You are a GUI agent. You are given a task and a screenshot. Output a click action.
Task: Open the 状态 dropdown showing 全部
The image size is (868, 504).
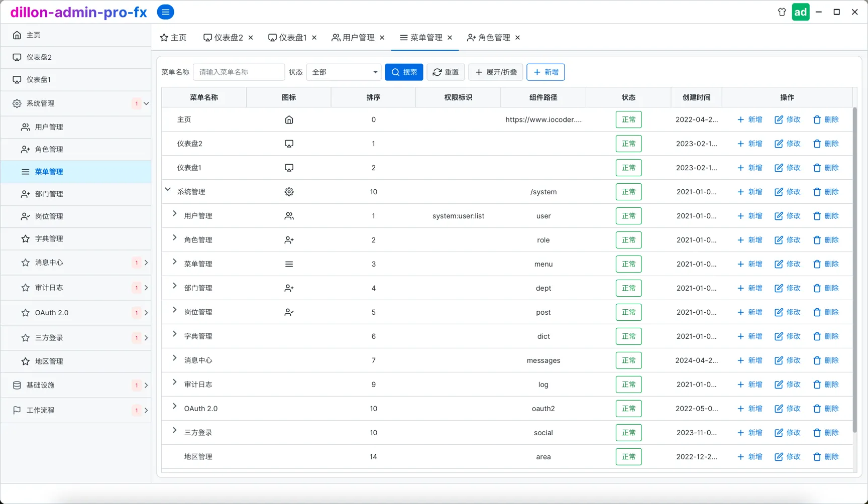point(344,72)
